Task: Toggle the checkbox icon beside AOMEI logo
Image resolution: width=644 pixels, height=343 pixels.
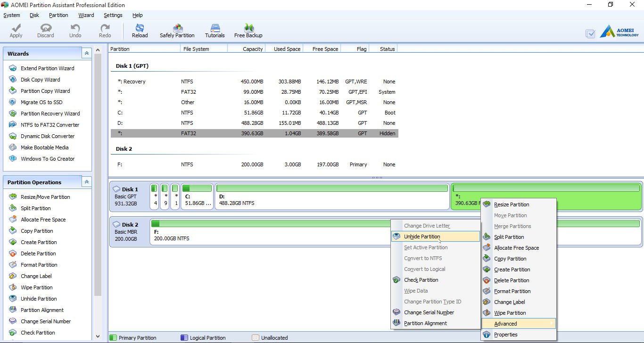Action: (x=590, y=33)
